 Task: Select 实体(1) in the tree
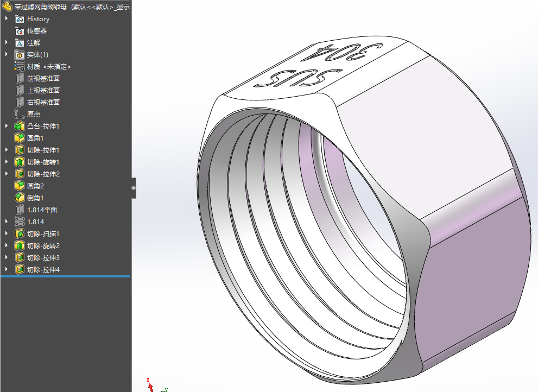37,55
